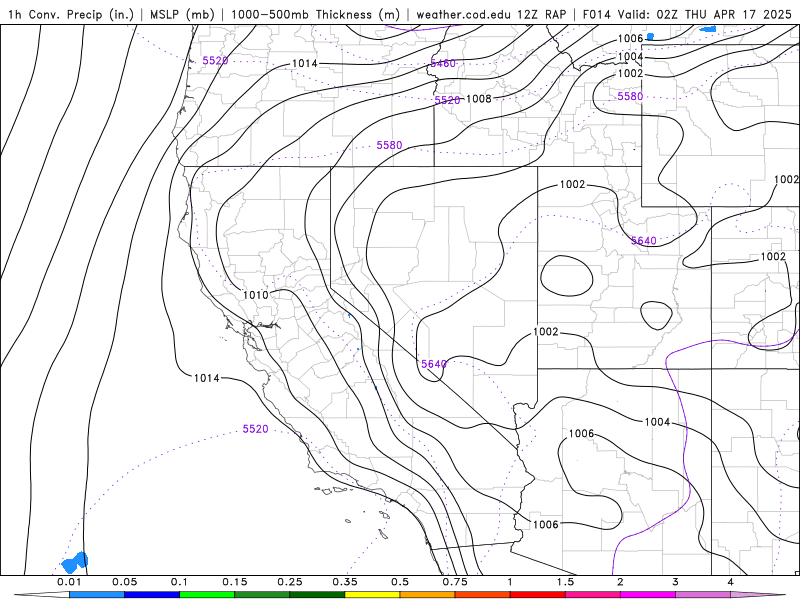Click the closed oval isobar in western Utah
Image resolution: width=800 pixels, height=600 pixels.
566,276
